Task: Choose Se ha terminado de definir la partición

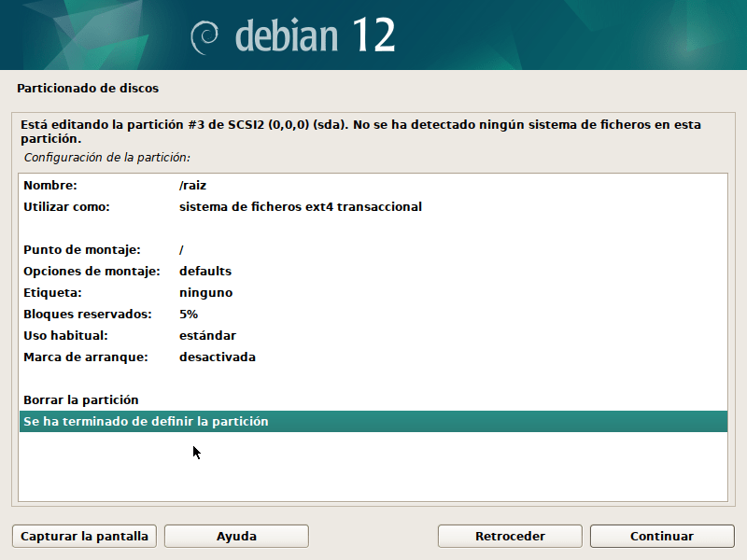Action: pyautogui.click(x=373, y=422)
